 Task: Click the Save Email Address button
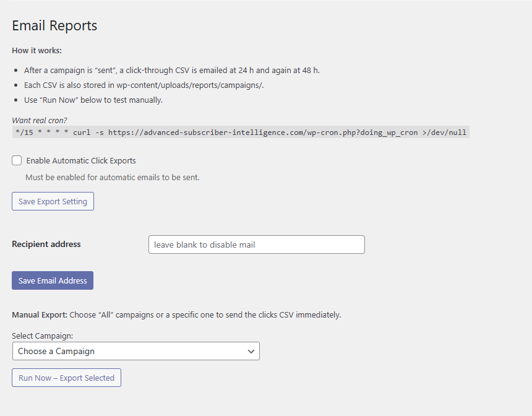[53, 280]
